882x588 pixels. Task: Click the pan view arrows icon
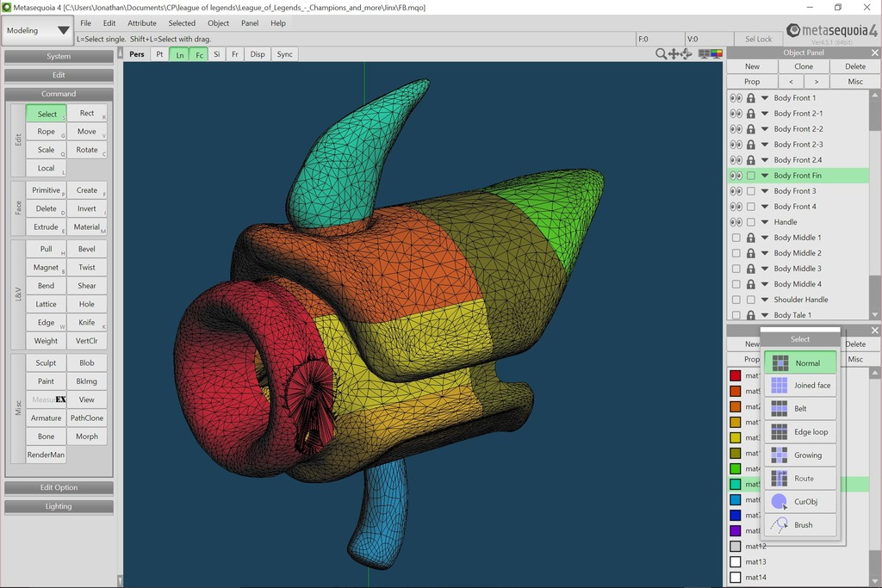(x=674, y=54)
